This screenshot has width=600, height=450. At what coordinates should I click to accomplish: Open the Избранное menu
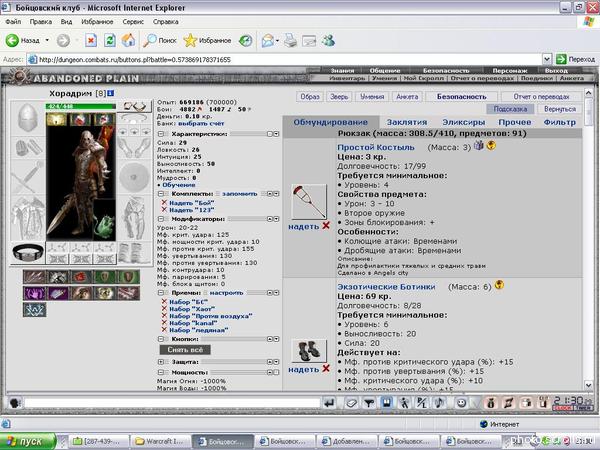tap(97, 22)
